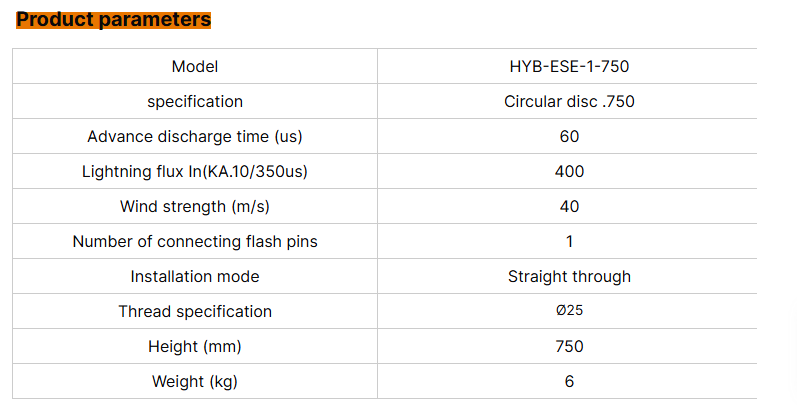Click the advance discharge value 60
Viewport: 797px width, 410px height.
point(569,137)
